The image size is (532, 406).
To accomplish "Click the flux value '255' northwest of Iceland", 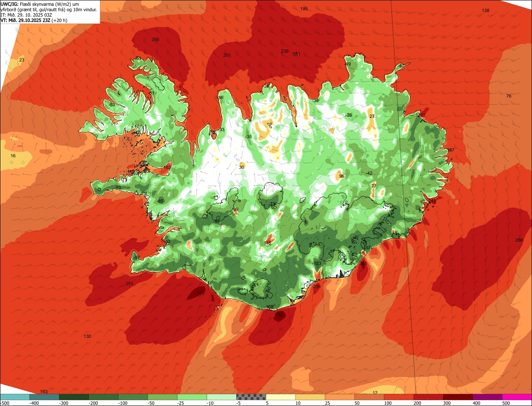I will click(x=155, y=39).
